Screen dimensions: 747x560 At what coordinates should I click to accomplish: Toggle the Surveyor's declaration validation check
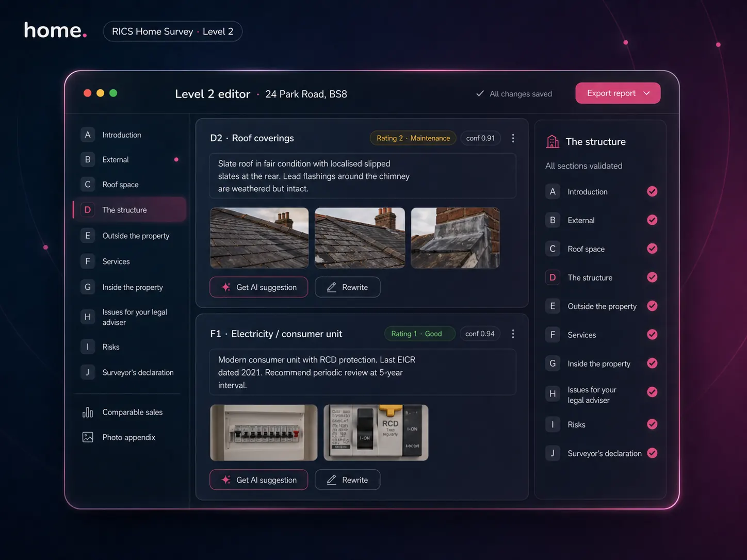pyautogui.click(x=652, y=453)
